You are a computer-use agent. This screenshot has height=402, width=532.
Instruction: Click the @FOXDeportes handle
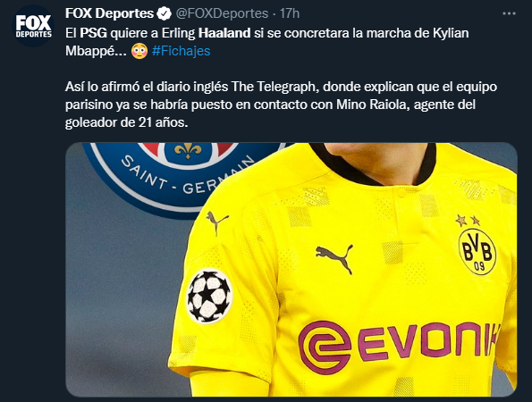pos(222,13)
